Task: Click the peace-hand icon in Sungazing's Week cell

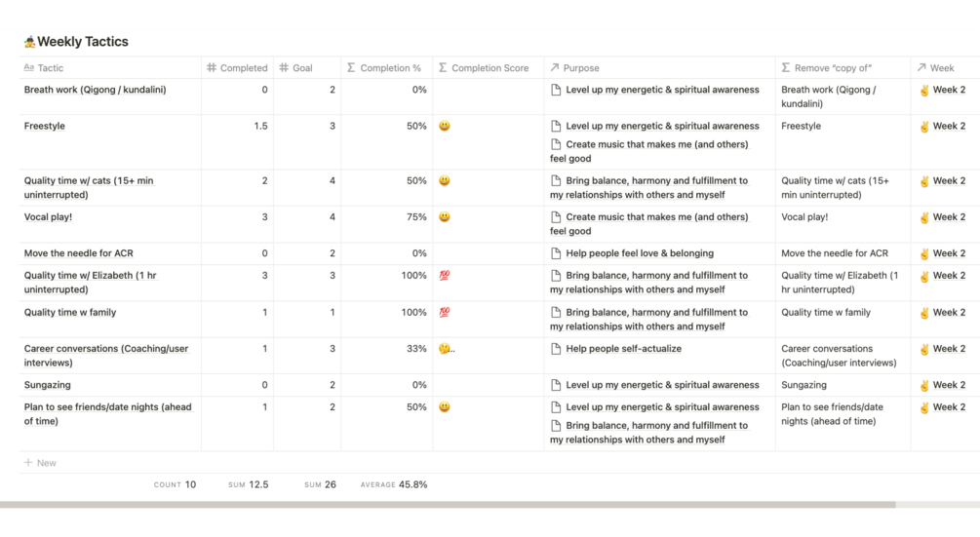Action: coord(924,385)
